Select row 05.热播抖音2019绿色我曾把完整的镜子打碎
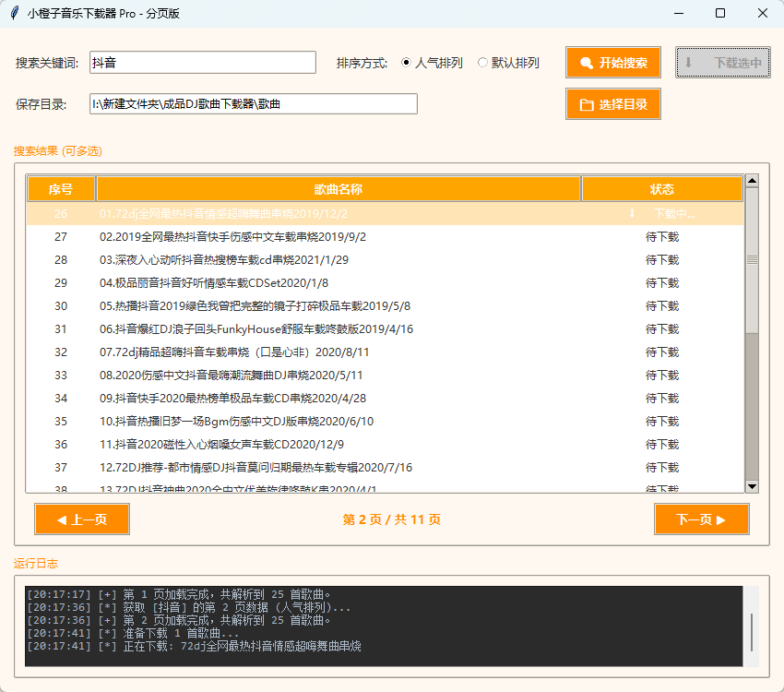The image size is (784, 692). coord(385,305)
